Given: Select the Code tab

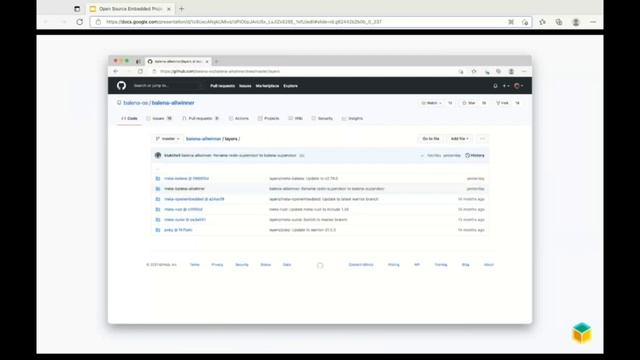Looking at the screenshot, I should click(129, 118).
